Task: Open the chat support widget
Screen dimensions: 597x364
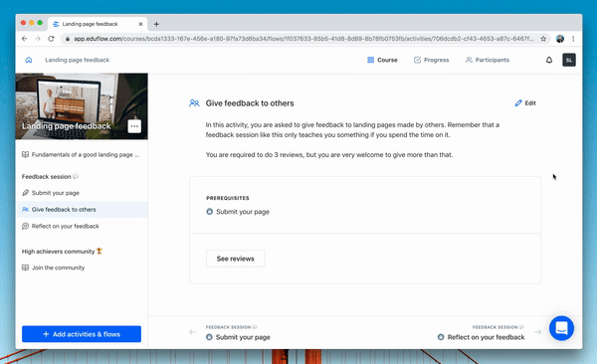Action: (x=561, y=328)
